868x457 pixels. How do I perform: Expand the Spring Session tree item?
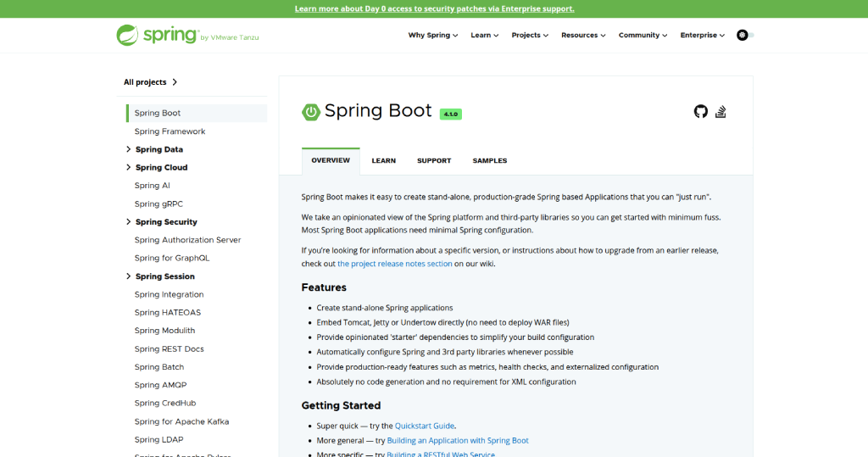pyautogui.click(x=129, y=276)
